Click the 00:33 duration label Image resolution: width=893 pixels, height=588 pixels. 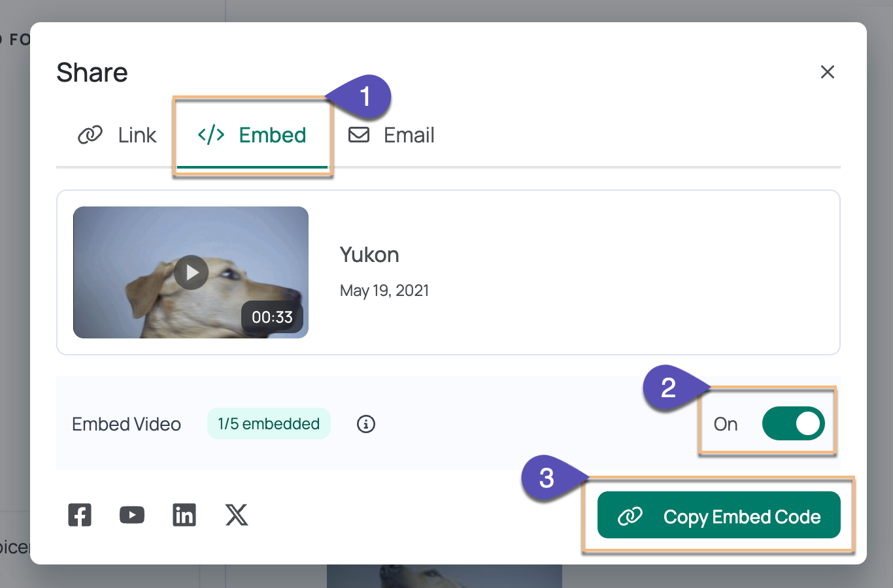tap(272, 318)
